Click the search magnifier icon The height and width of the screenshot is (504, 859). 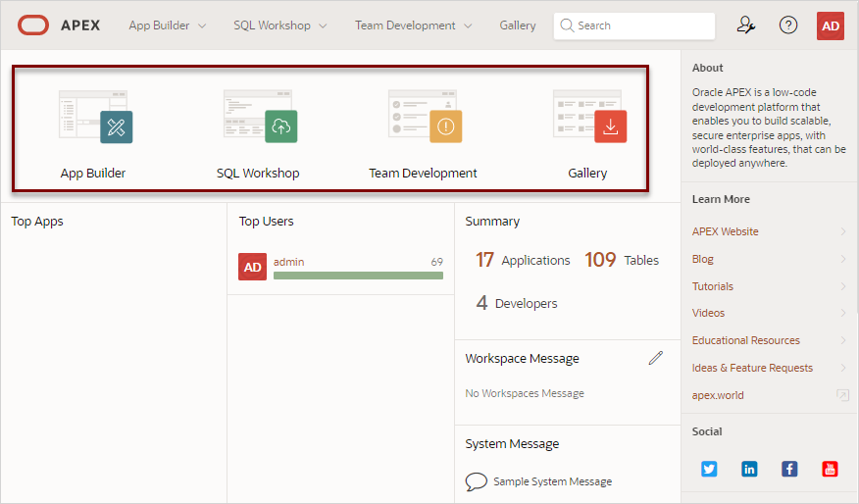tap(567, 25)
